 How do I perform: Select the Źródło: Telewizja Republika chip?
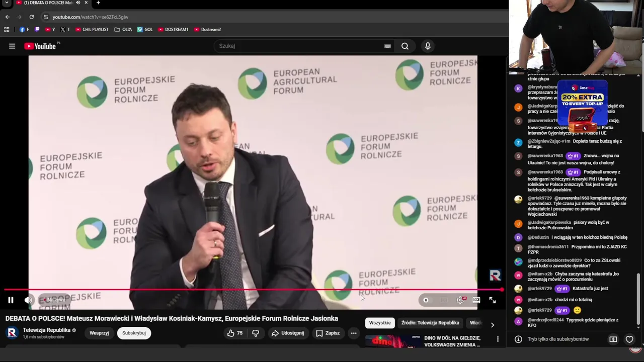(430, 323)
